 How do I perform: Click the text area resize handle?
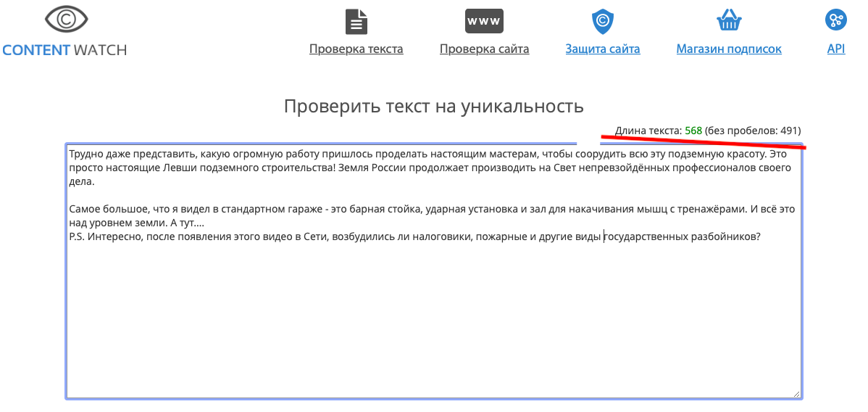797,394
